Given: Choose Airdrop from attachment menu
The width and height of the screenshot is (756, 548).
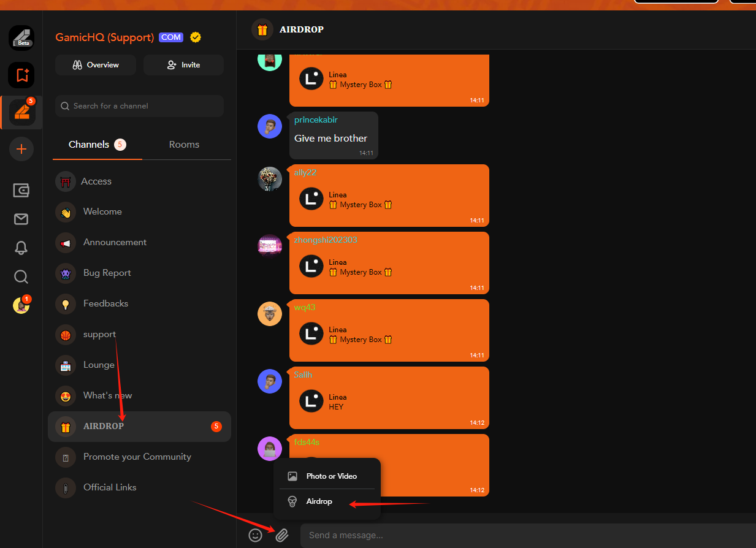Looking at the screenshot, I should 327,501.
